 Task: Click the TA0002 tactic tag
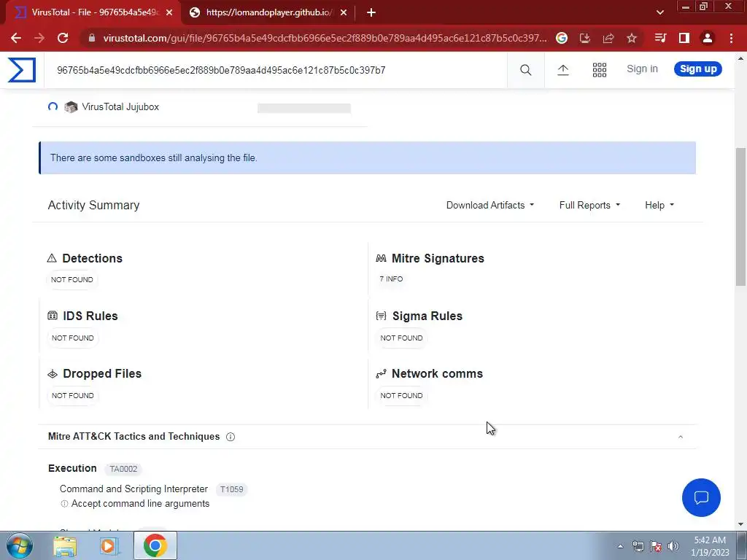[x=123, y=469]
